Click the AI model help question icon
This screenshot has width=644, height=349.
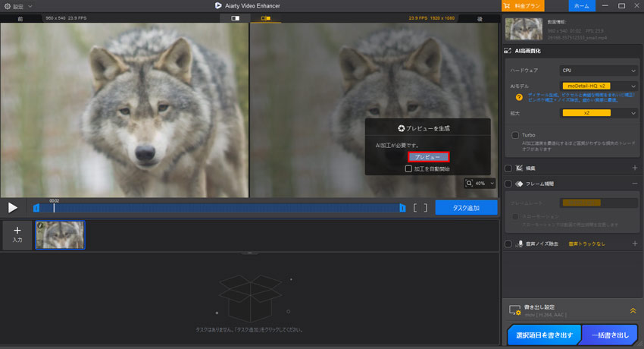(519, 97)
